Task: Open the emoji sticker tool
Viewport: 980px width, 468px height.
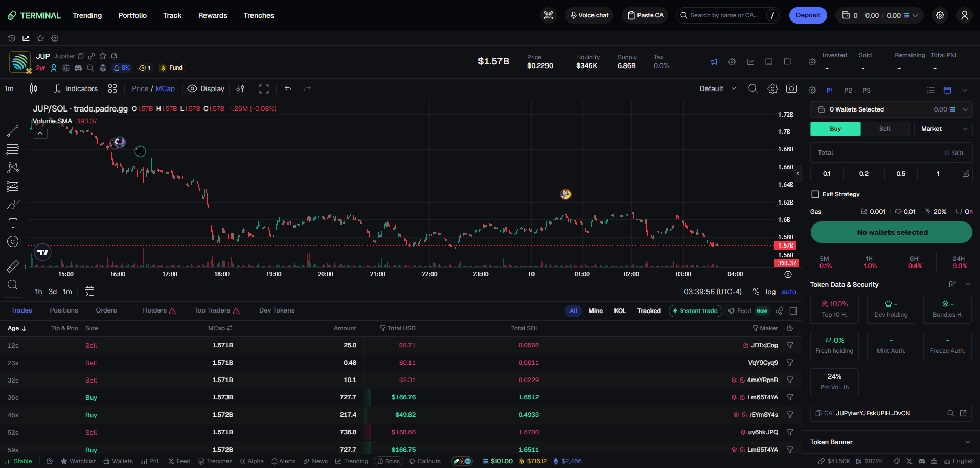Action: point(13,241)
